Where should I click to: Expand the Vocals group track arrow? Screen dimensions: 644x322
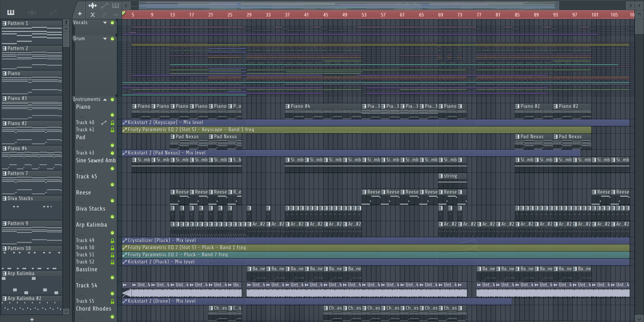click(x=105, y=23)
